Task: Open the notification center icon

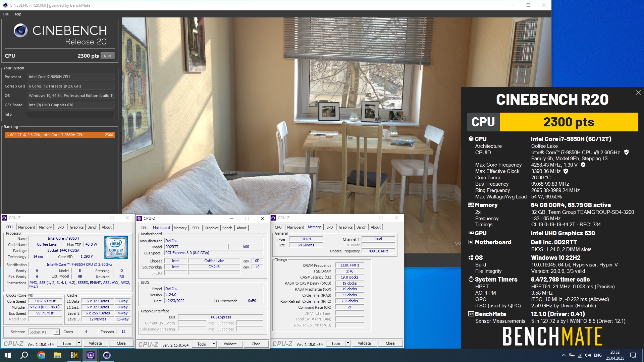Action: [633, 355]
